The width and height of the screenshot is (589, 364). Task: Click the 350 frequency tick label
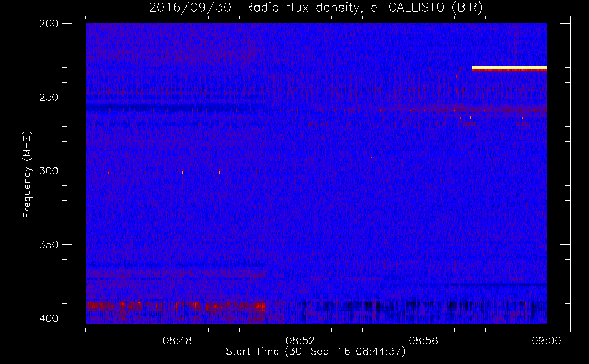tap(49, 245)
